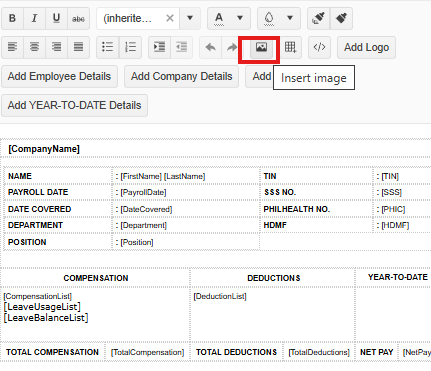The image size is (431, 371).
Task: Center align text
Action: pyautogui.click(x=34, y=47)
